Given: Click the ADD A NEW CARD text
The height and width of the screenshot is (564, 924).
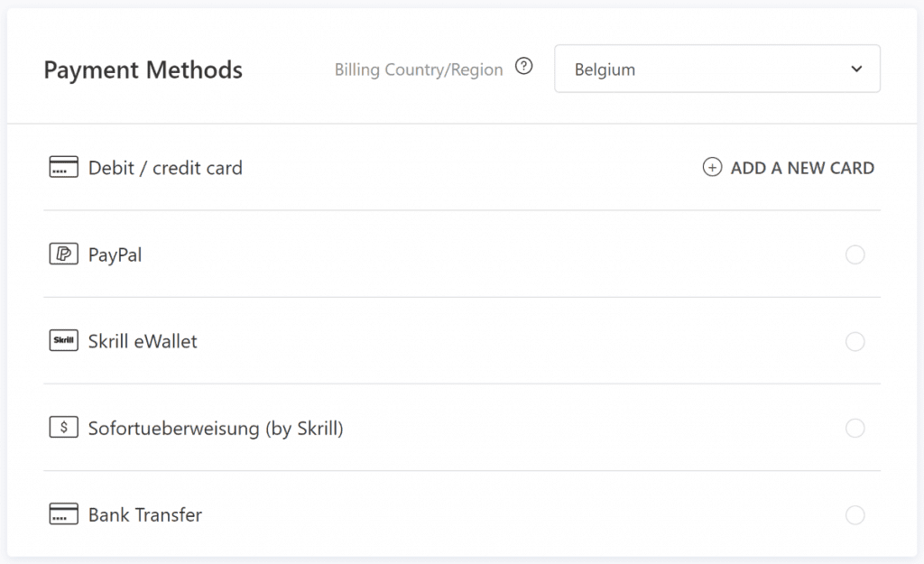Looking at the screenshot, I should (x=802, y=168).
